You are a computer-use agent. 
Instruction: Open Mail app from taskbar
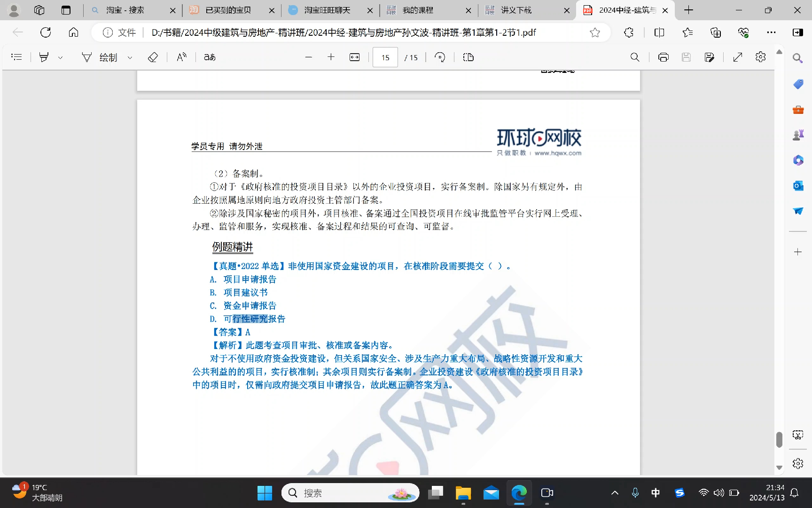click(491, 493)
